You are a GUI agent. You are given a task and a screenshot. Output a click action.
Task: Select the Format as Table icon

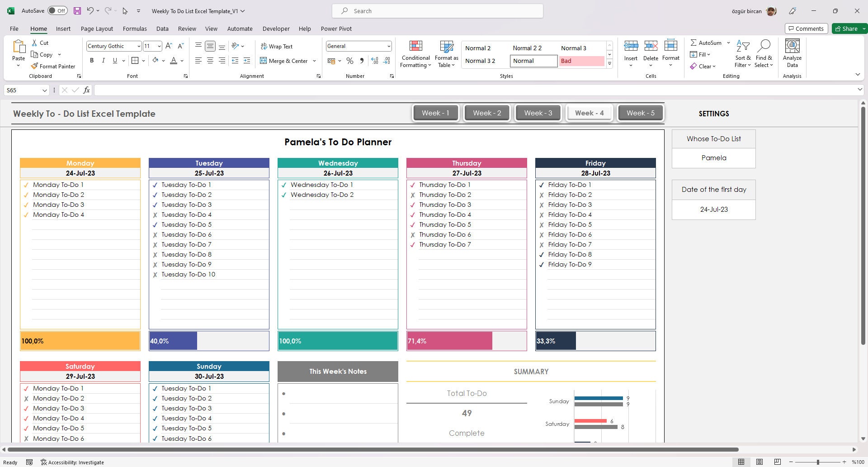point(446,53)
